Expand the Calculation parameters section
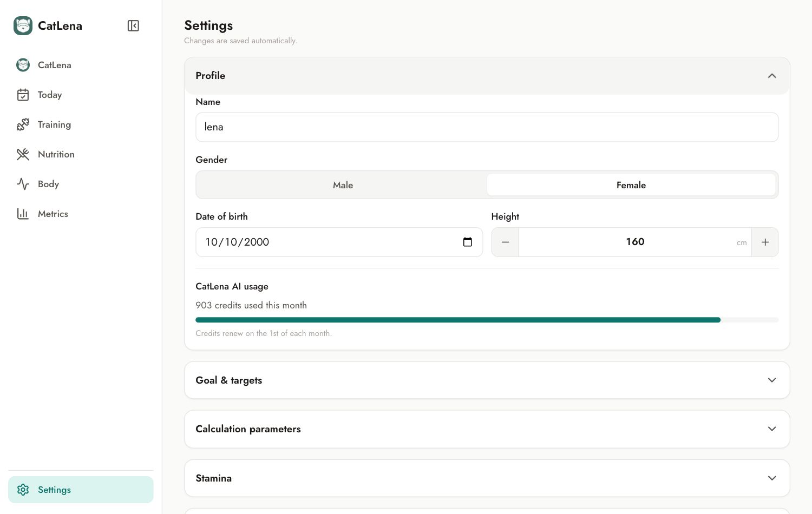Viewport: 812px width, 514px height. coord(487,429)
